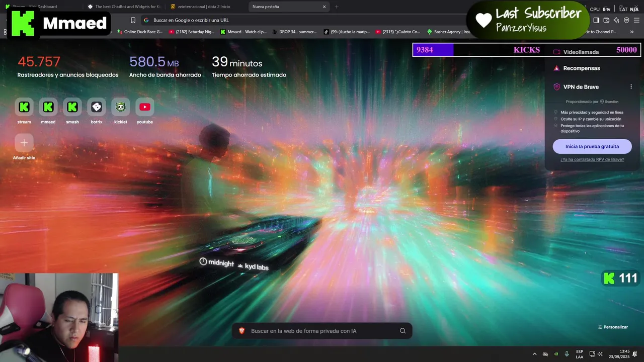Open the Videollamada panel entry
Viewport: 644px width, 362px height.
tap(576, 52)
